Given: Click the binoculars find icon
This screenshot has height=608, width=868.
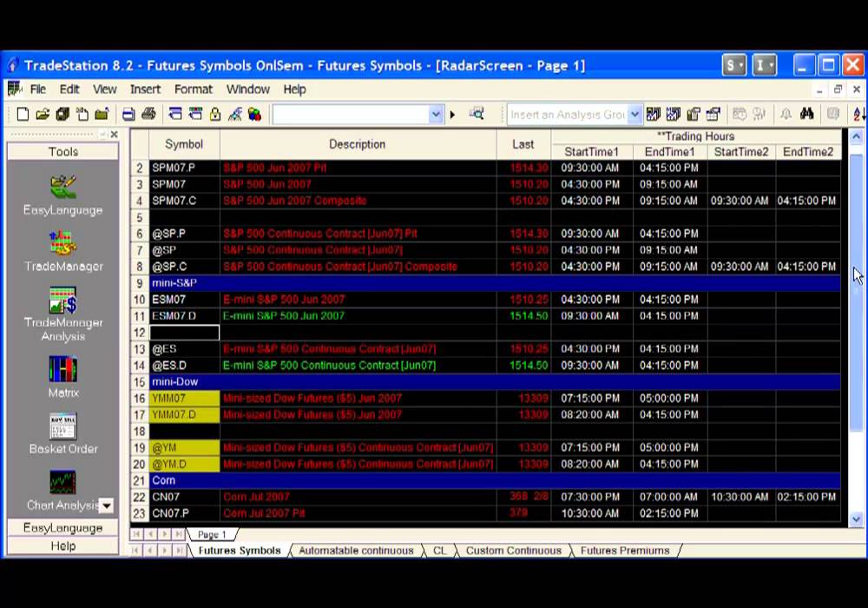Looking at the screenshot, I should (806, 115).
